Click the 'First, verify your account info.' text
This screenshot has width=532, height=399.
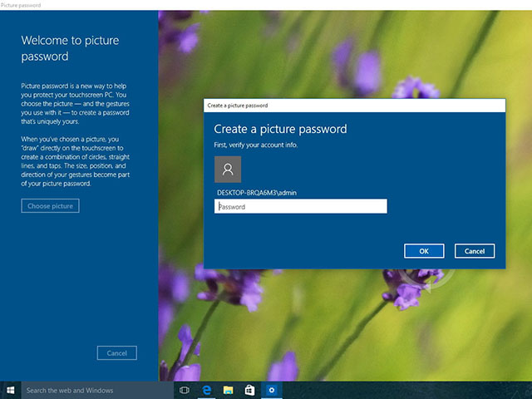(256, 145)
